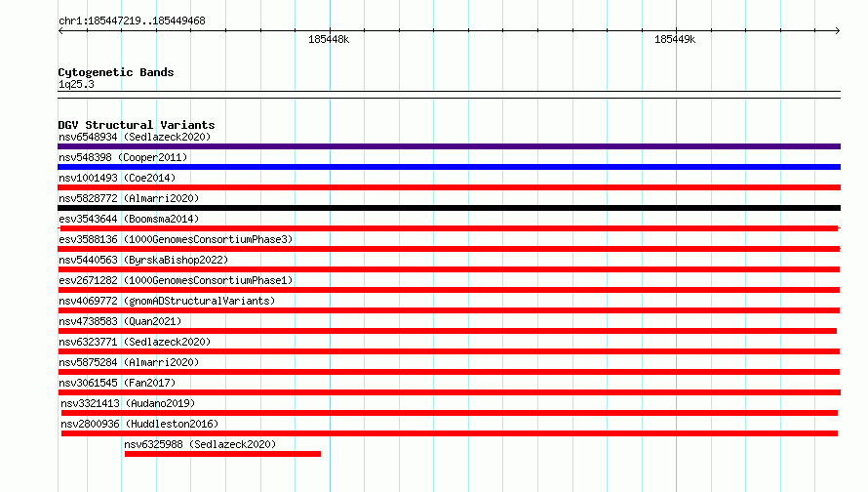The image size is (868, 492).
Task: Click the nsv3321413 (Audano2019) label
Action: (128, 403)
